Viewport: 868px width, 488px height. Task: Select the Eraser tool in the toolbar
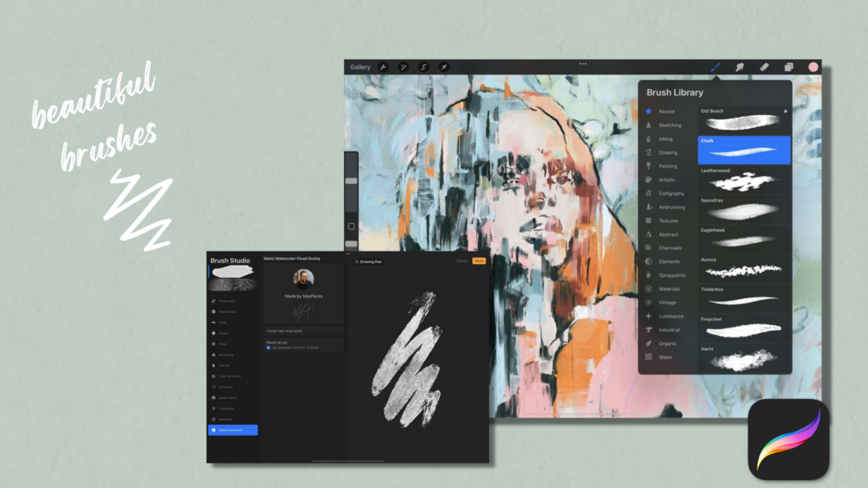point(764,67)
